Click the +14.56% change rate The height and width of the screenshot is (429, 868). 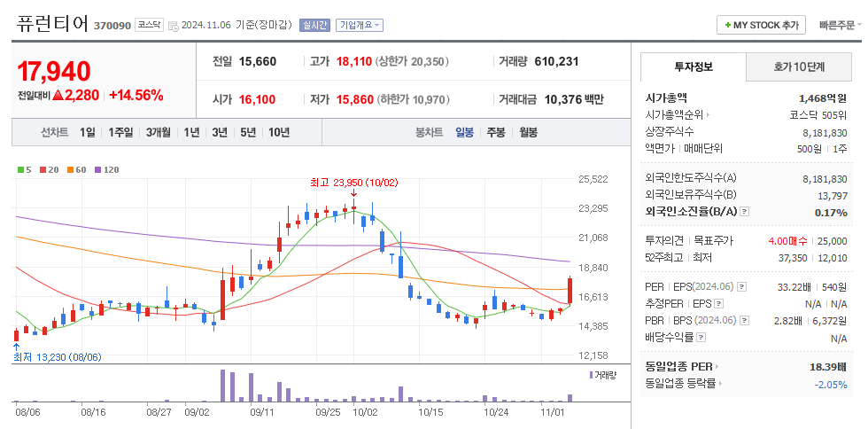click(x=136, y=96)
